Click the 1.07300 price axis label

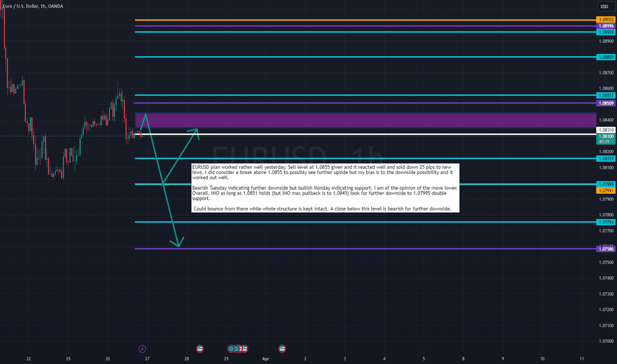click(606, 294)
